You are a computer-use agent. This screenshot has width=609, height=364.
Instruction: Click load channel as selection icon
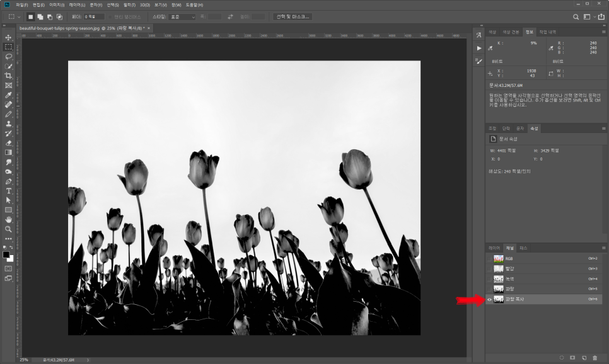coord(562,358)
